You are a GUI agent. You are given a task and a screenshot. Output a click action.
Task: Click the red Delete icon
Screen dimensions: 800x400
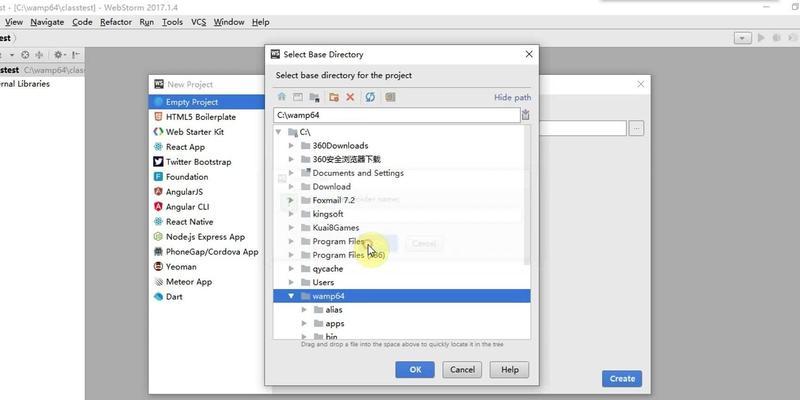pyautogui.click(x=350, y=97)
